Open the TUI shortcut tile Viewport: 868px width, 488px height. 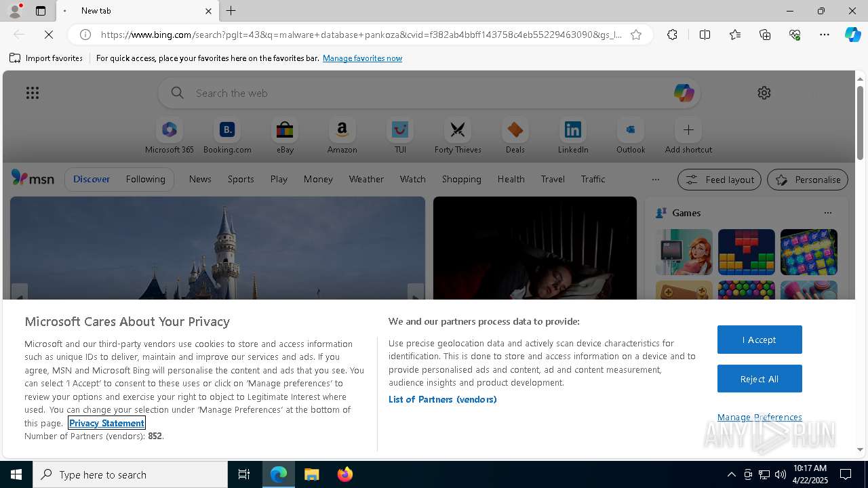400,136
